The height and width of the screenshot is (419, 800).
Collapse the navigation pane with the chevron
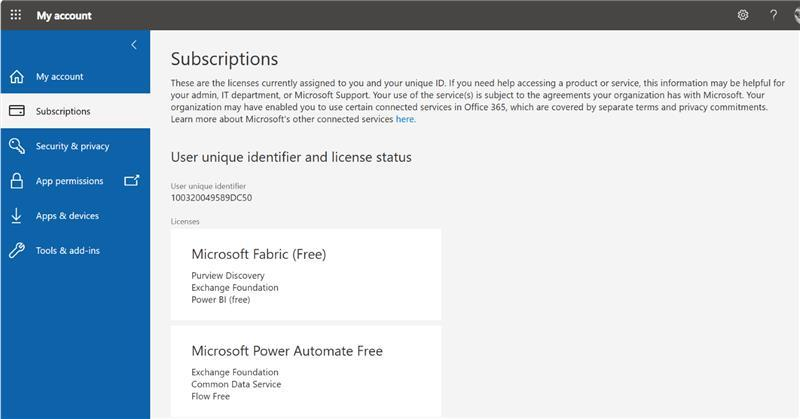coord(134,45)
